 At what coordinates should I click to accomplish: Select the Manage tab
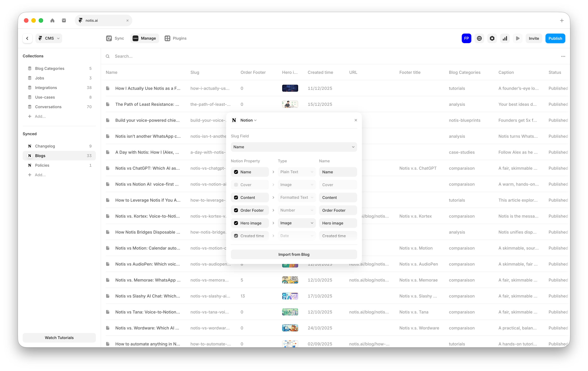pyautogui.click(x=145, y=38)
